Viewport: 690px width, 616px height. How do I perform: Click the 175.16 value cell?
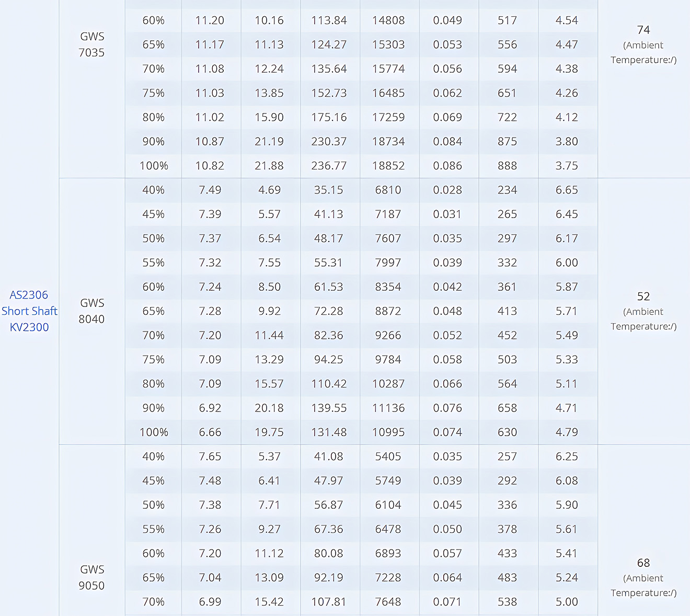329,118
